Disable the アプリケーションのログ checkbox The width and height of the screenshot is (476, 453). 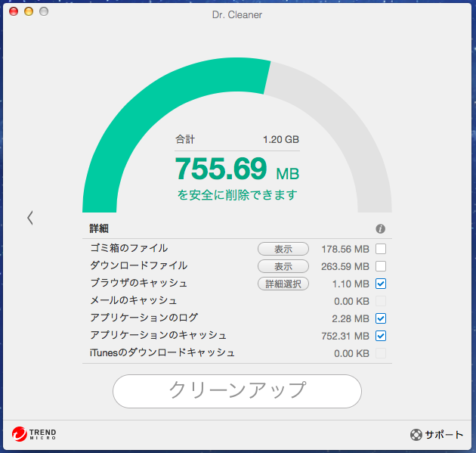tap(381, 318)
